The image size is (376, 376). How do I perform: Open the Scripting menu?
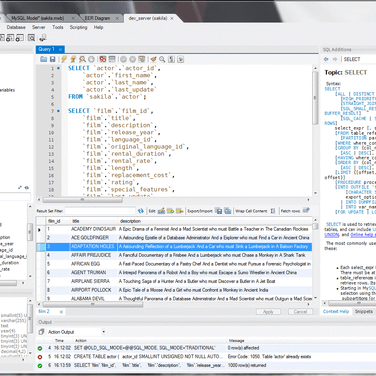point(78,27)
